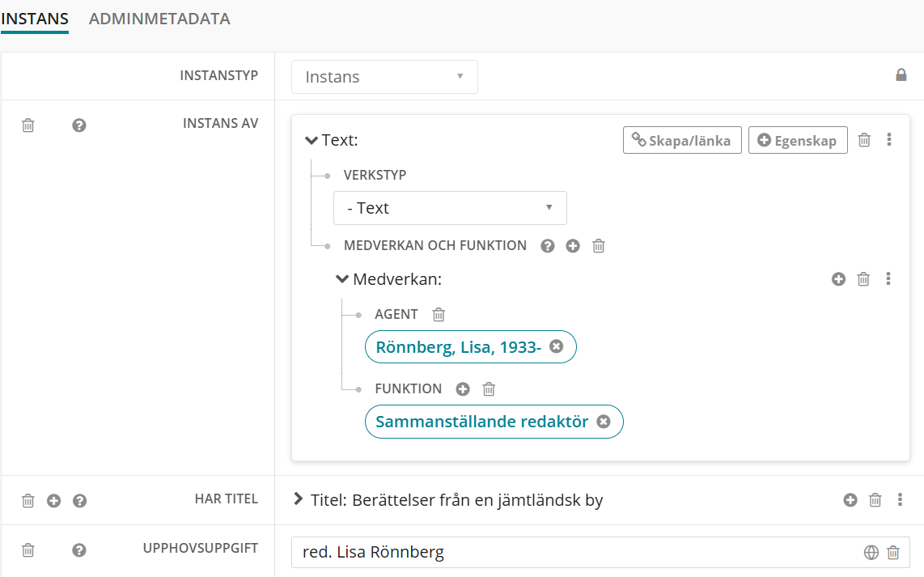Open the Verkstyp Text dropdown
This screenshot has width=924, height=577.
(450, 208)
